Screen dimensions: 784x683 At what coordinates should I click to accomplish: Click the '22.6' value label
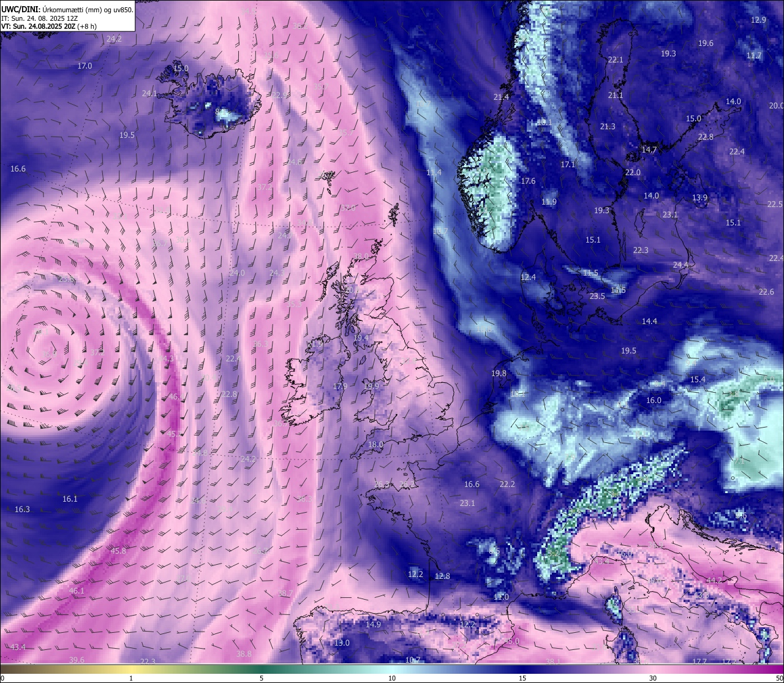pos(766,292)
